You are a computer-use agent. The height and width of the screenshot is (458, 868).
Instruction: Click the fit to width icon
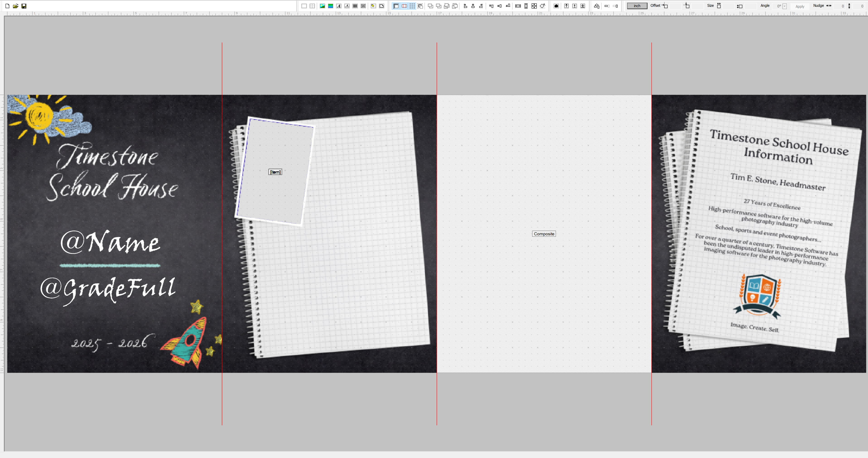click(x=518, y=6)
